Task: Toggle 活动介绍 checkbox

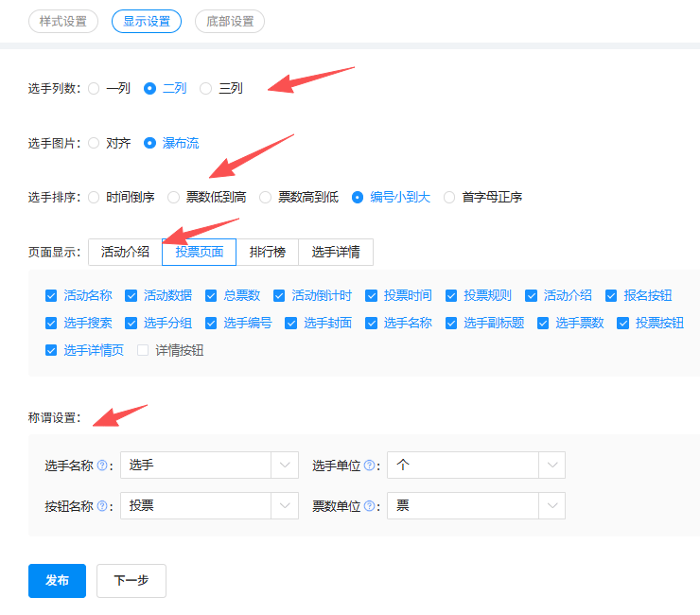Action: pyautogui.click(x=531, y=295)
